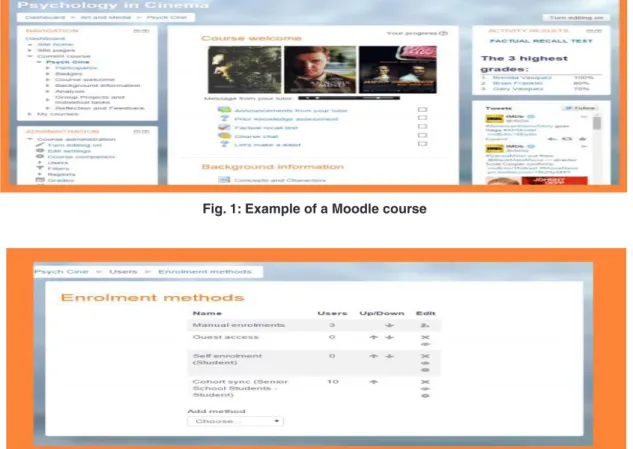Delete Cohort sync with the X icon
Screen dimensions: 633x449
click(425, 382)
